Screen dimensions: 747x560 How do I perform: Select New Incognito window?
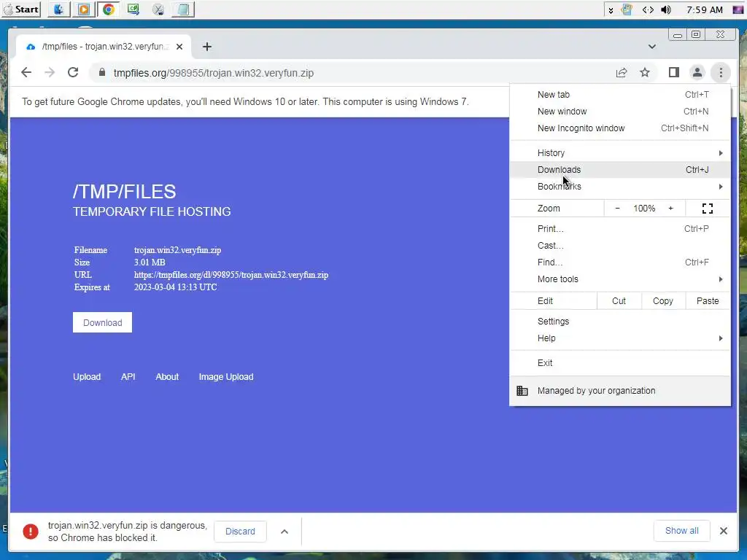(x=620, y=128)
